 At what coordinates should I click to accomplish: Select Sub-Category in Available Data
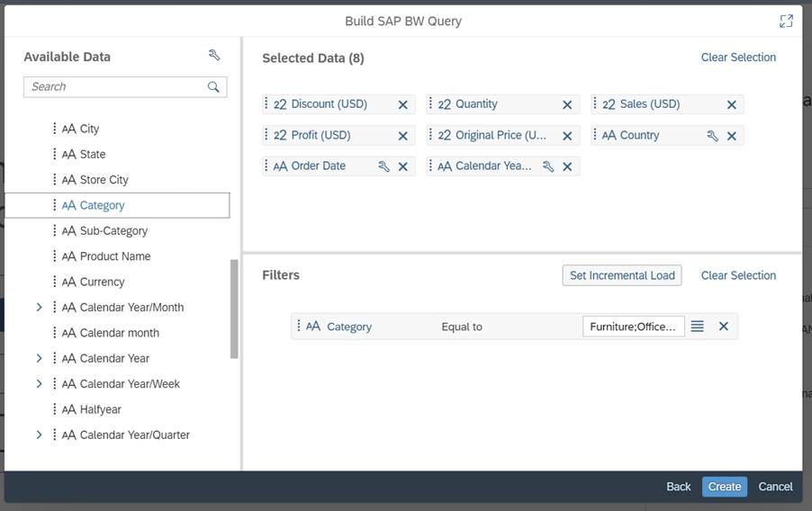pyautogui.click(x=113, y=231)
